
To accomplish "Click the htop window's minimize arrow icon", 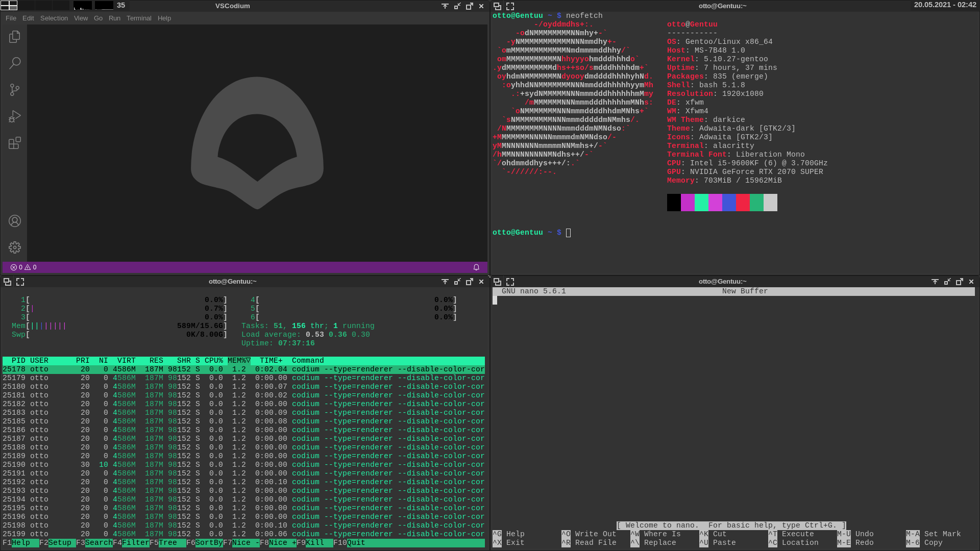I will 457,282.
